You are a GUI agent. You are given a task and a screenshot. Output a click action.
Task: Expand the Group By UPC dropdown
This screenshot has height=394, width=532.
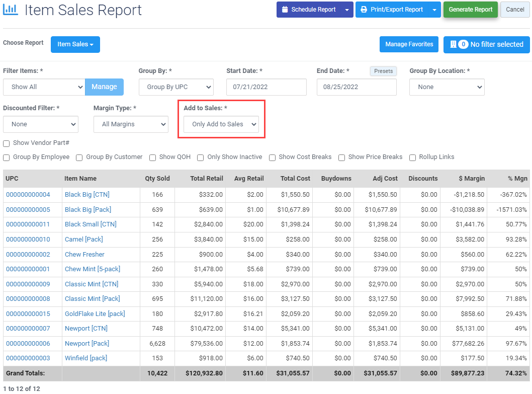(x=176, y=87)
